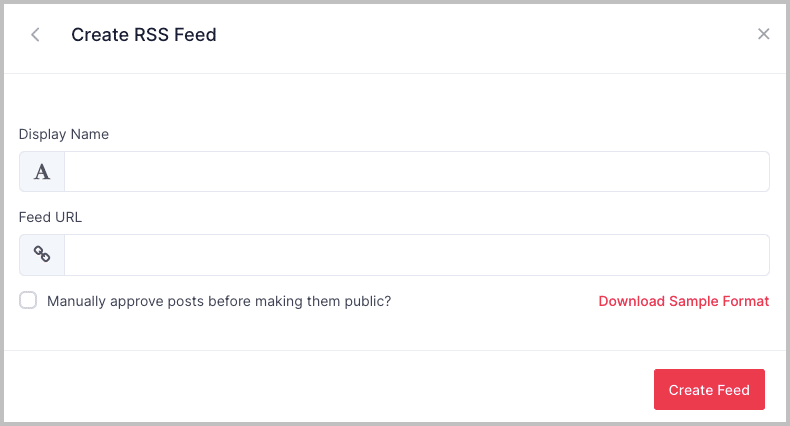
Task: Click the 'Manually approve posts' label text
Action: (x=218, y=301)
